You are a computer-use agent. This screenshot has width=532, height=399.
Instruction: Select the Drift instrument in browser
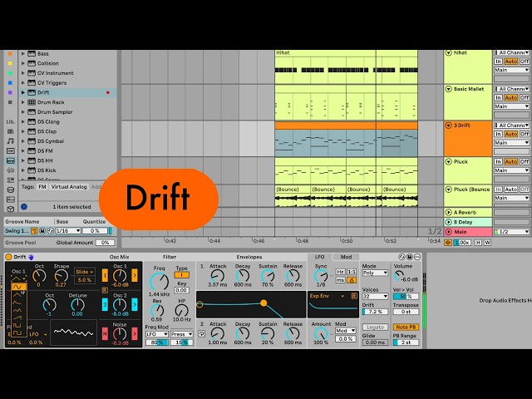(x=67, y=92)
